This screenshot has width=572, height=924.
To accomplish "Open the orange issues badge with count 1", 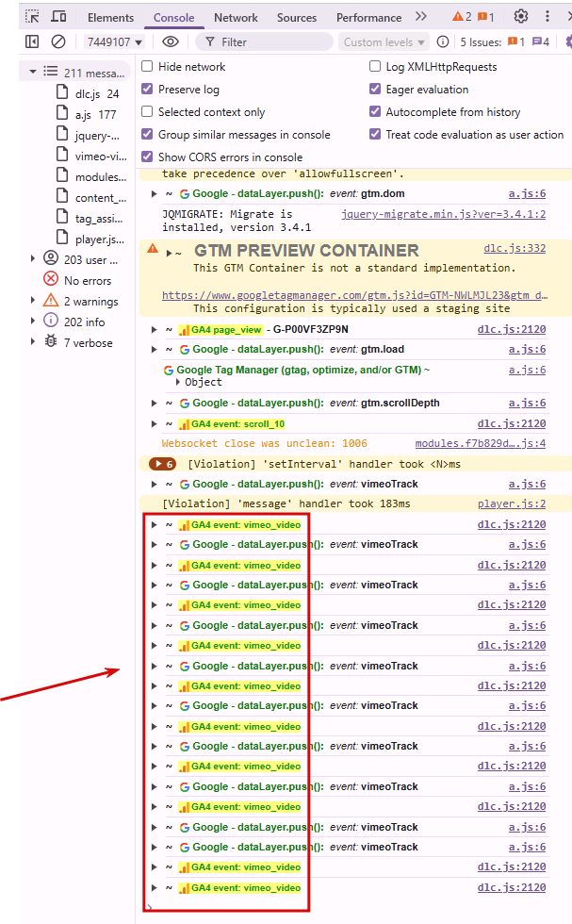I will [x=516, y=41].
